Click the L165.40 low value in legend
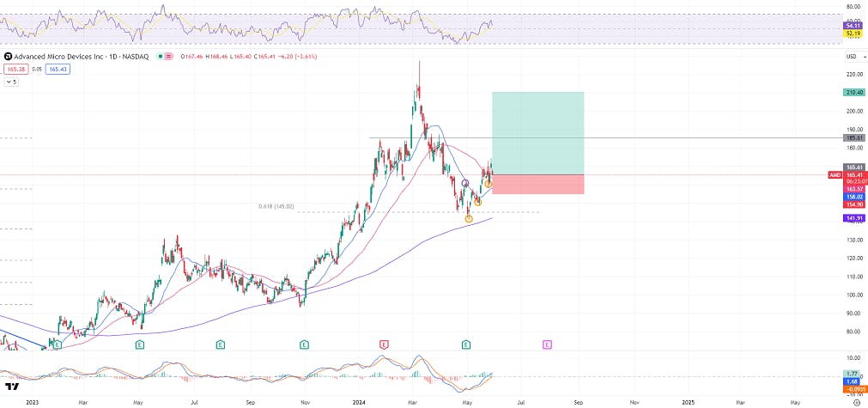 pyautogui.click(x=241, y=57)
